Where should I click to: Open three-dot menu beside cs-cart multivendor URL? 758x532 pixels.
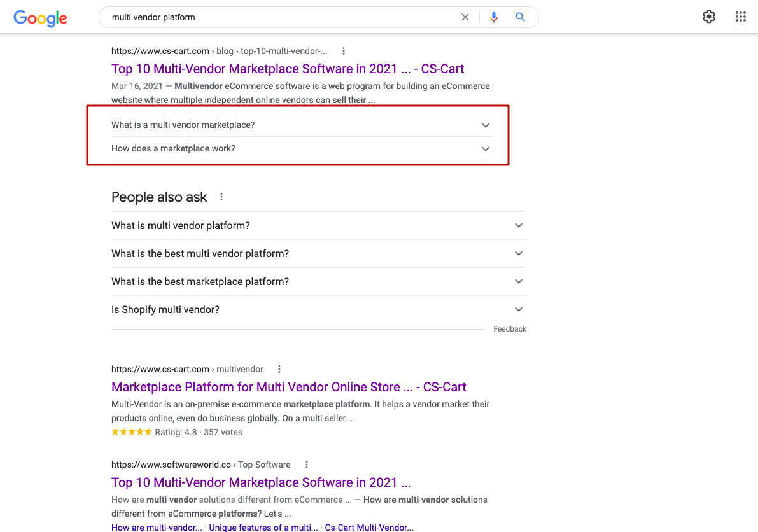(x=279, y=369)
